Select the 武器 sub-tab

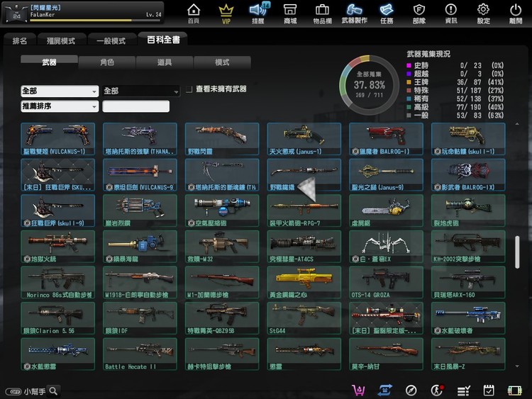click(49, 62)
